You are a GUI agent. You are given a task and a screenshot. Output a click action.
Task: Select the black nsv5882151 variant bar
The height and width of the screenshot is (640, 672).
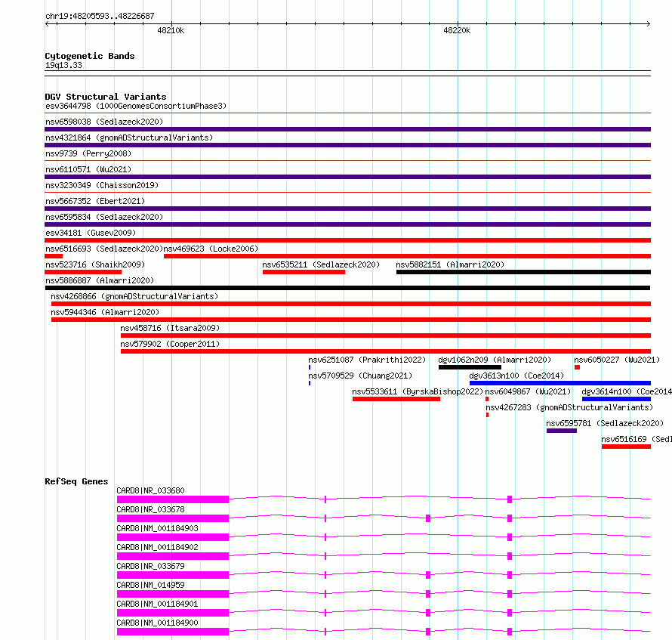point(523,272)
